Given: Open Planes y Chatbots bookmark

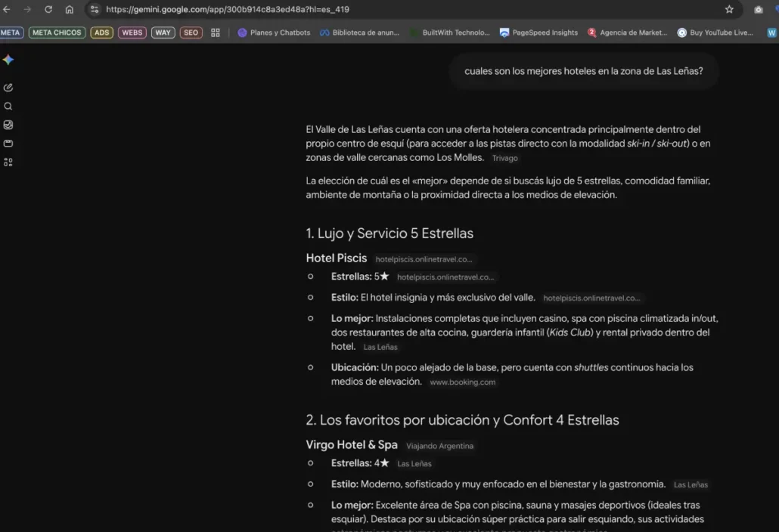Looking at the screenshot, I should click(275, 32).
